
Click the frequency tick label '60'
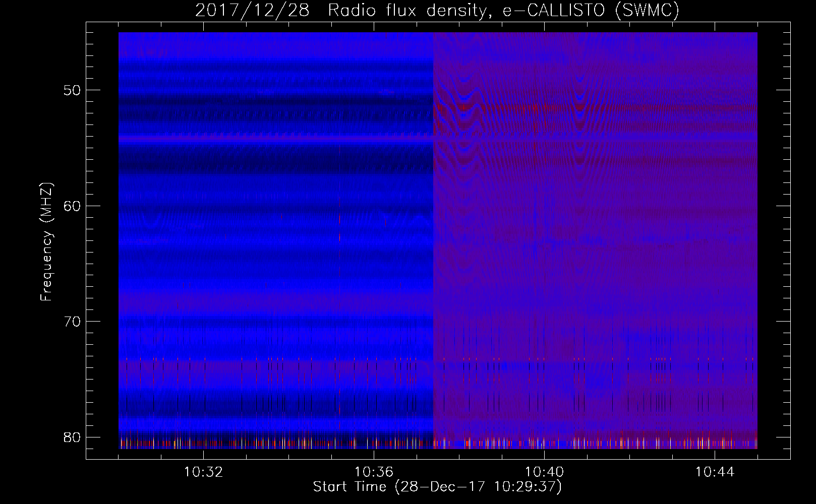click(73, 206)
